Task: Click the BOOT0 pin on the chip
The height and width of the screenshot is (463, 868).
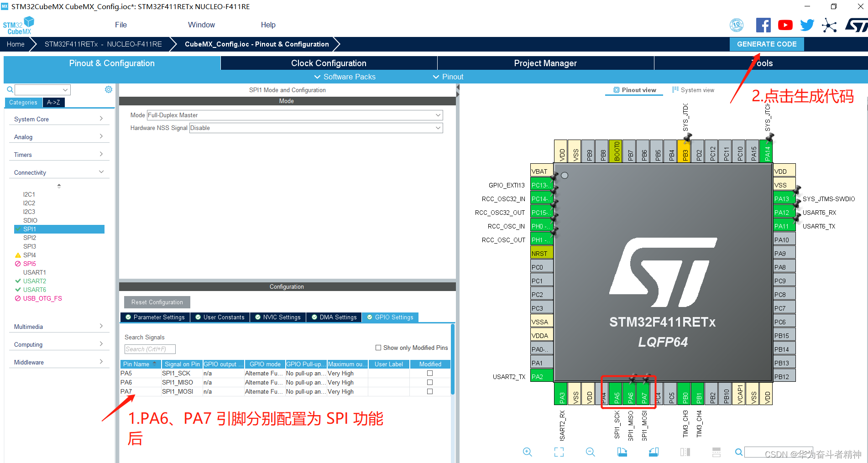Action: (x=617, y=151)
